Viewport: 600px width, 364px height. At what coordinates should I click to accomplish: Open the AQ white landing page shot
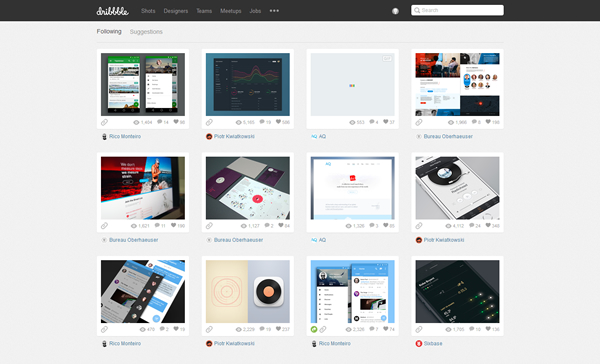pyautogui.click(x=352, y=188)
